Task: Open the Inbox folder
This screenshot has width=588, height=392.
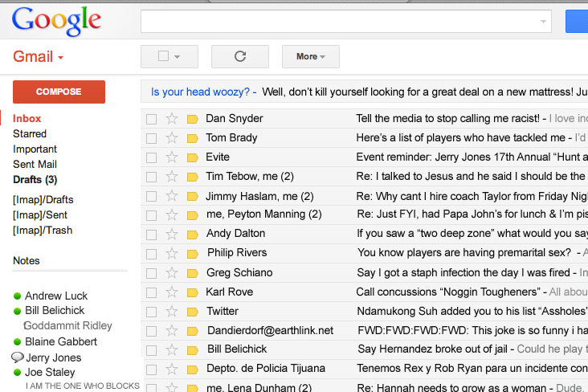Action: (x=27, y=119)
